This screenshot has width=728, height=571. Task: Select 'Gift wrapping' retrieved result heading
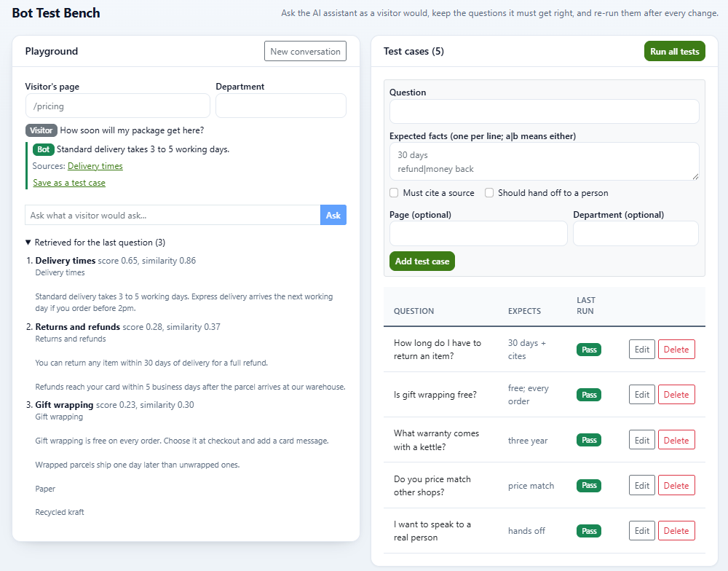[64, 405]
